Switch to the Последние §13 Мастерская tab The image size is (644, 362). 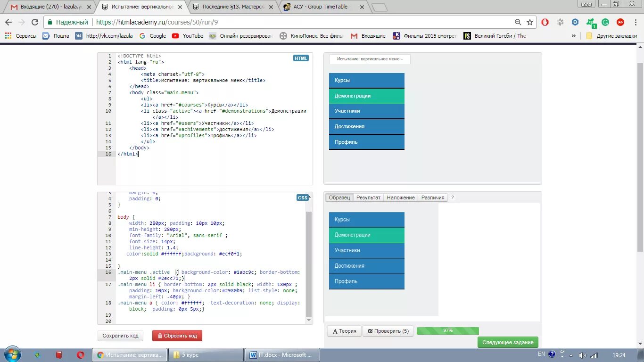tap(233, 7)
